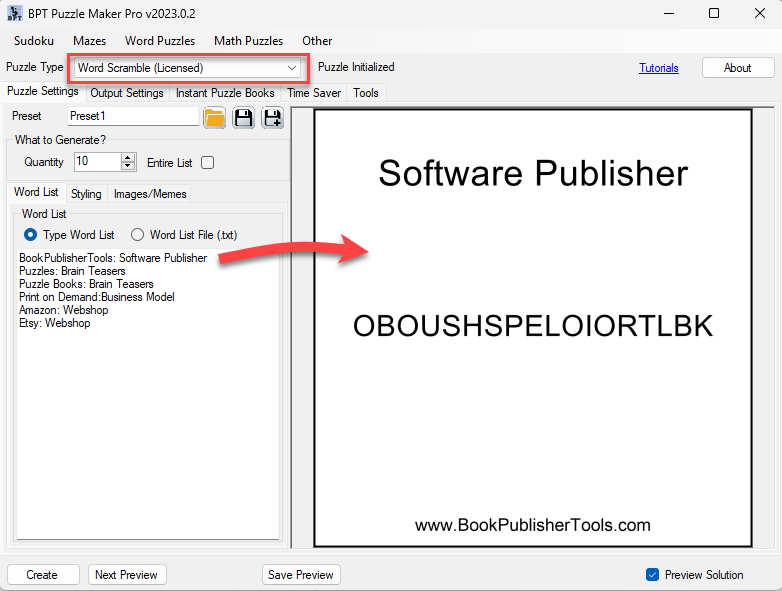This screenshot has width=782, height=591.
Task: Select the Word List File (.txt) radio button
Action: [x=138, y=235]
